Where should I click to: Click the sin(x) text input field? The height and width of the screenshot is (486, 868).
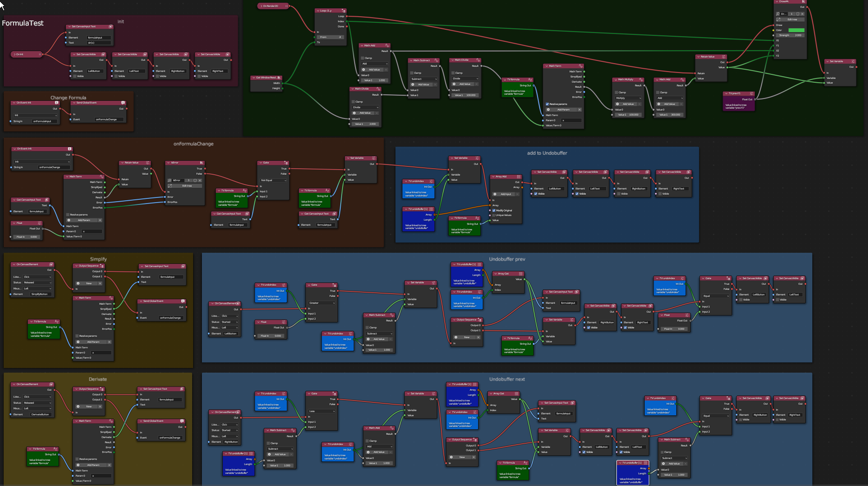point(99,43)
